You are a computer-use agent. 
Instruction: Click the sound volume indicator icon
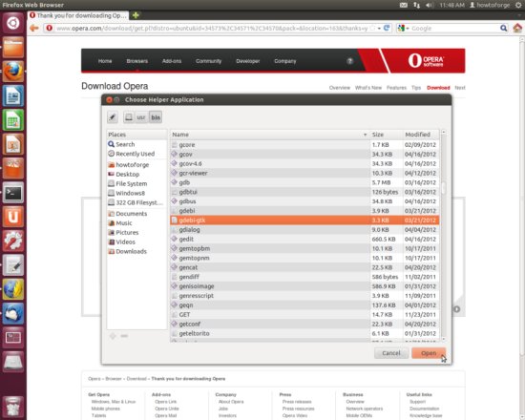pos(430,5)
